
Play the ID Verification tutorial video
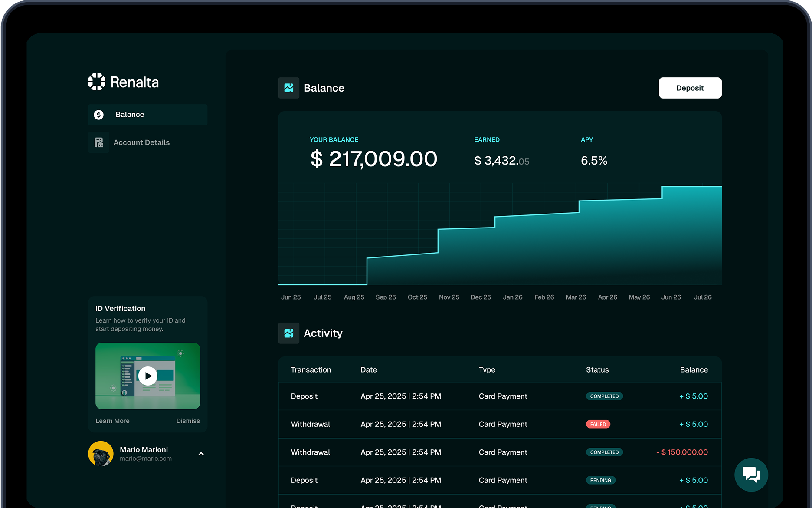point(147,376)
